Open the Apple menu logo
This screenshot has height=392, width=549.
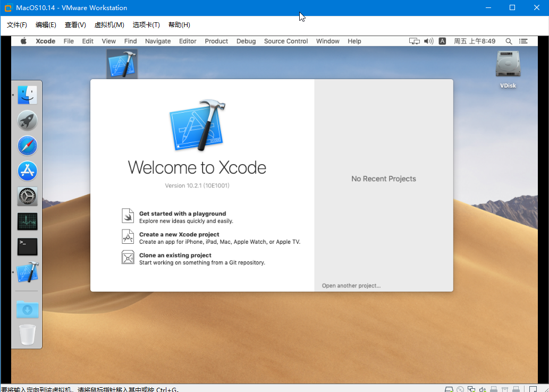[23, 41]
